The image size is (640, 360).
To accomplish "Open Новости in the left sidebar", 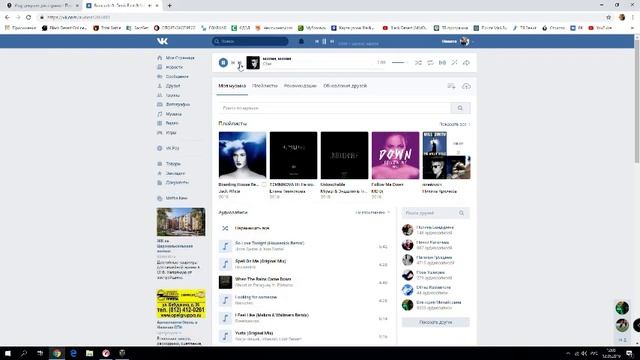I will coord(171,67).
